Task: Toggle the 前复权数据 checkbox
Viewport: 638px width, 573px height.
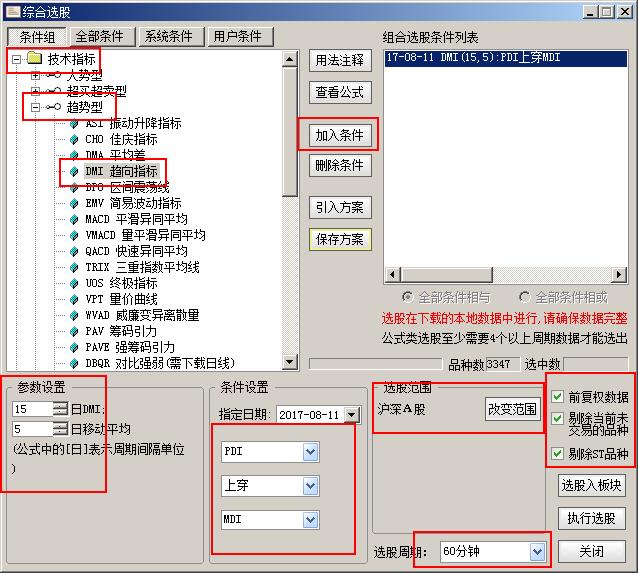Action: click(x=557, y=396)
